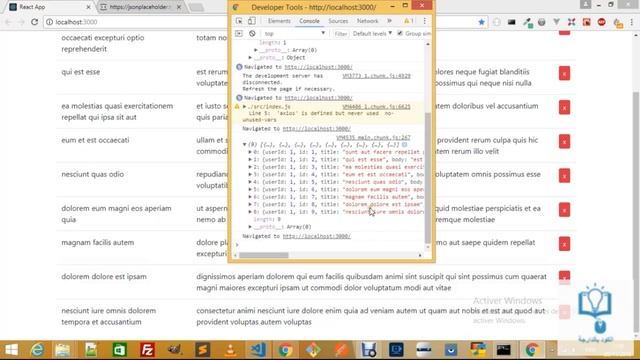Open File Explorer from the taskbar
The height and width of the screenshot is (360, 640).
(63, 350)
